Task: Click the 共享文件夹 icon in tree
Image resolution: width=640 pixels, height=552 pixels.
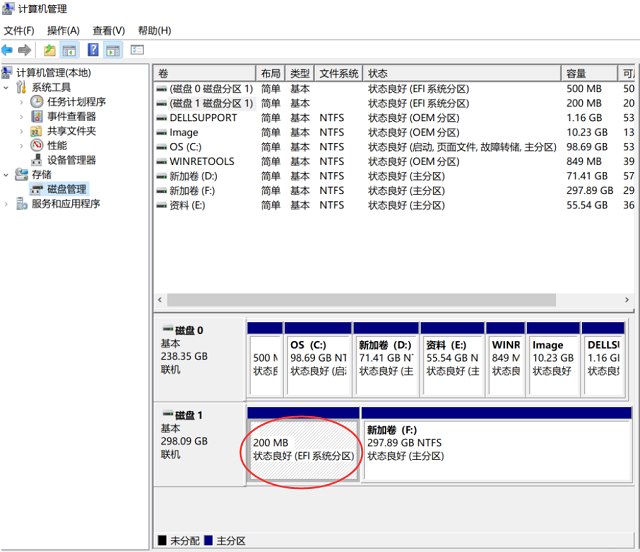Action: click(36, 131)
